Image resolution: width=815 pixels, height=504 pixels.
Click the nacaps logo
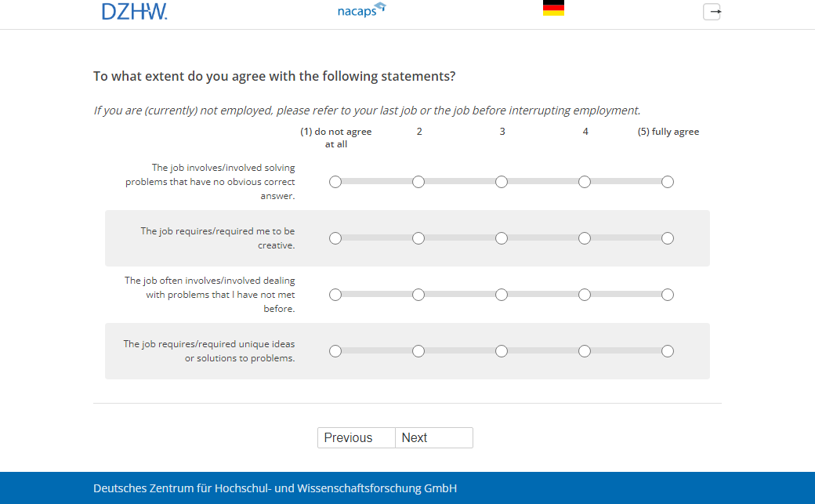click(x=361, y=10)
